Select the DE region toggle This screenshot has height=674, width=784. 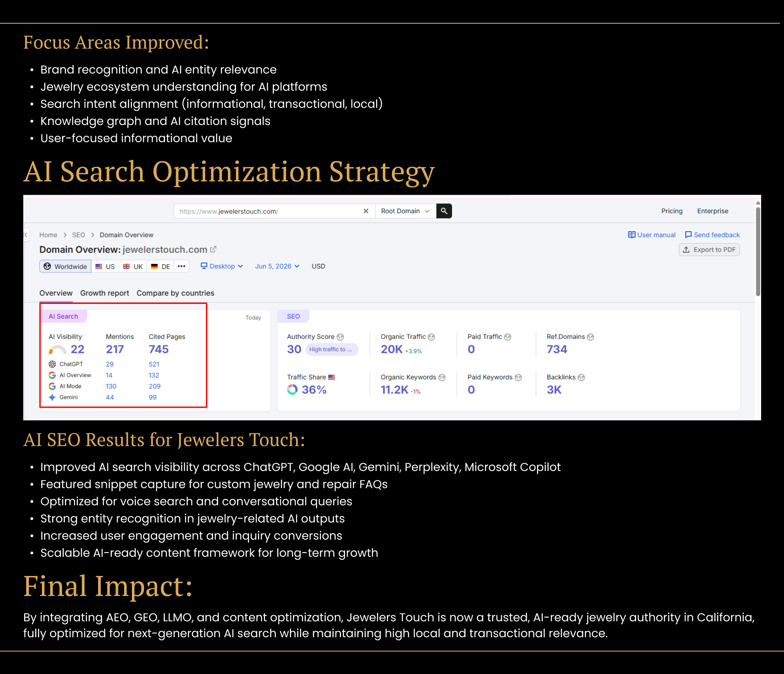pos(160,266)
